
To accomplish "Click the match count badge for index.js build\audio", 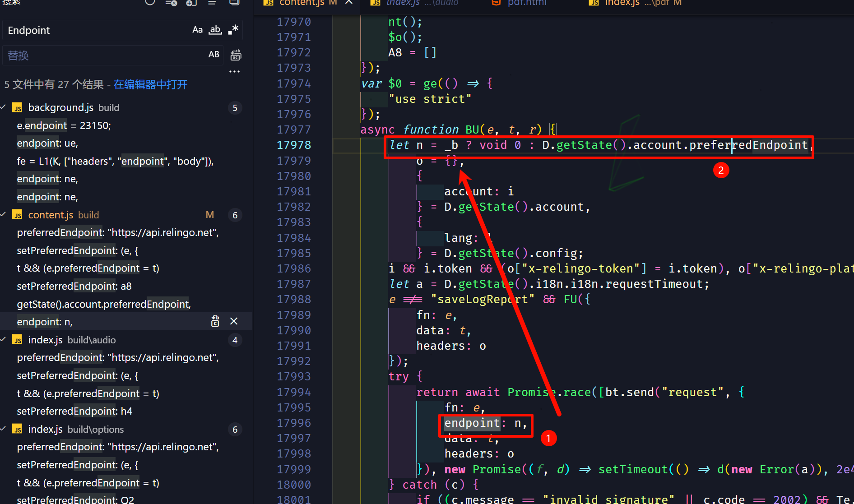I will point(235,340).
